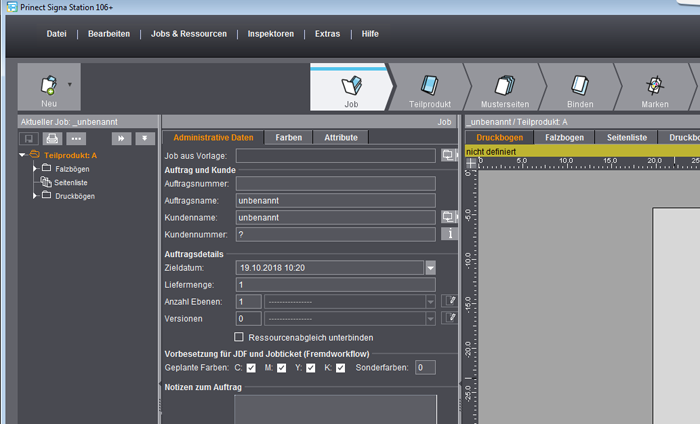Click the print icon in browser toolbar

52,139
